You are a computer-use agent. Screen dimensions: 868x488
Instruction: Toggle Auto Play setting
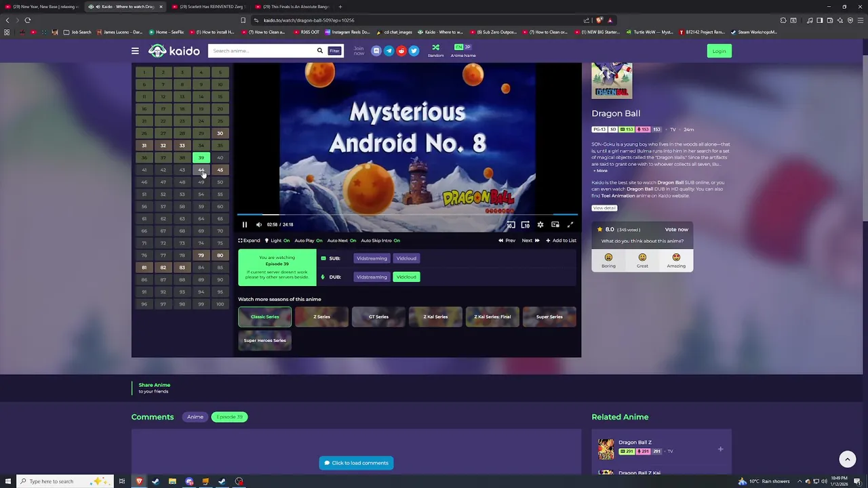pyautogui.click(x=309, y=241)
